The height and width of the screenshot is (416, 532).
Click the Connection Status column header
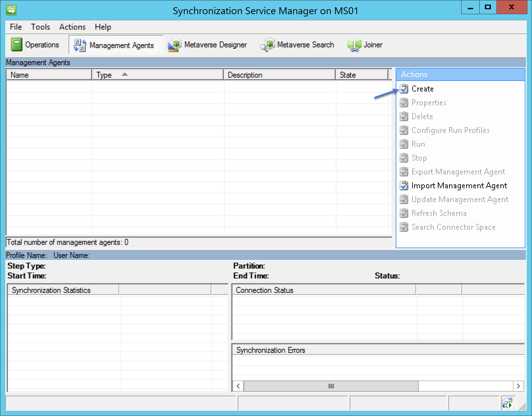pyautogui.click(x=324, y=290)
